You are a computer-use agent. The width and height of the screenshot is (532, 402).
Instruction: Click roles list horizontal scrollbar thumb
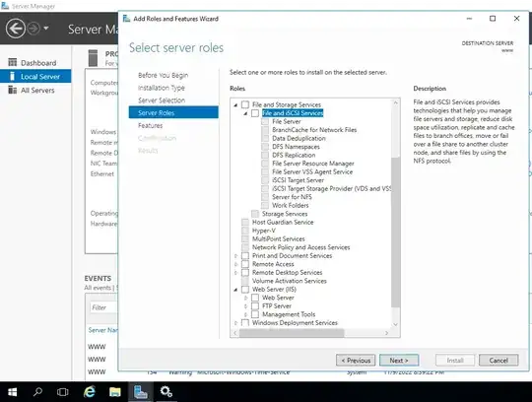click(292, 333)
